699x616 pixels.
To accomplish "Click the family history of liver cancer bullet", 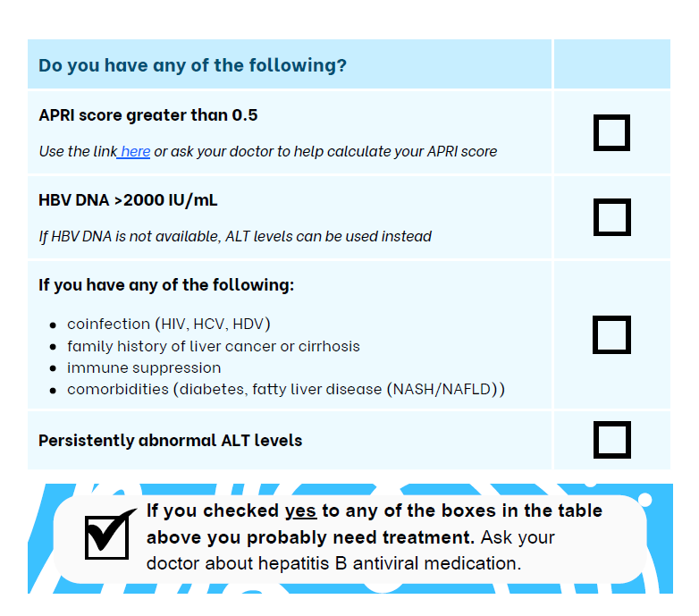I will click(213, 346).
